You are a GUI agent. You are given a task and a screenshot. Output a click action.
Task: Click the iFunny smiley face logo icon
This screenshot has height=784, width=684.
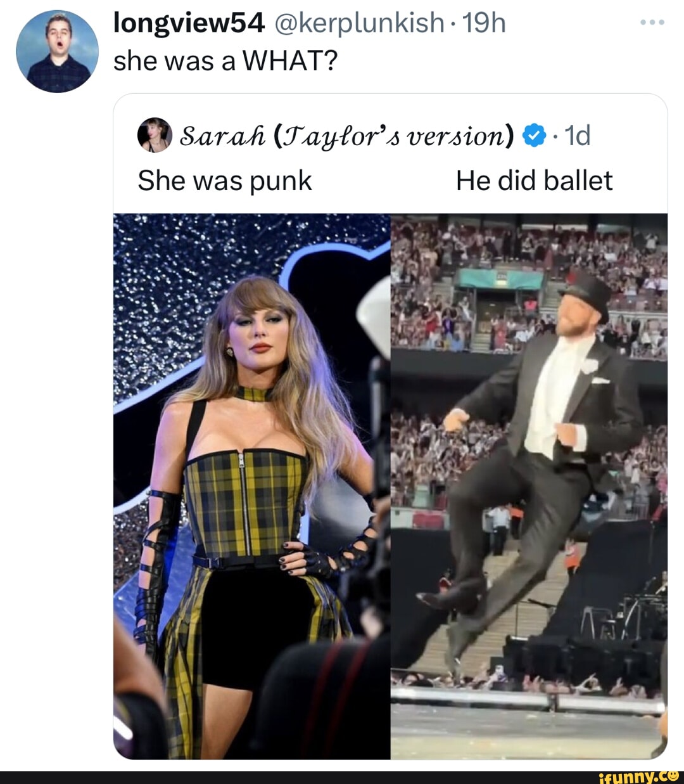(673, 776)
